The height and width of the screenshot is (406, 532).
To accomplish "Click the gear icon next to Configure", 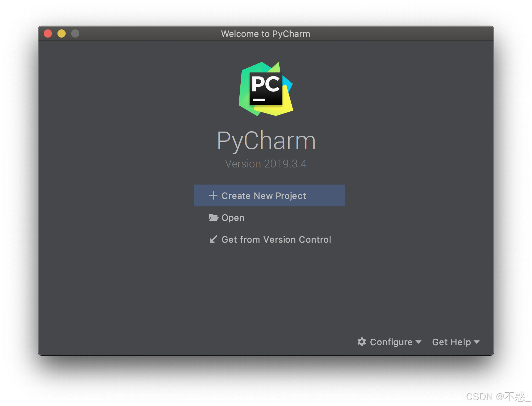I will pos(362,342).
